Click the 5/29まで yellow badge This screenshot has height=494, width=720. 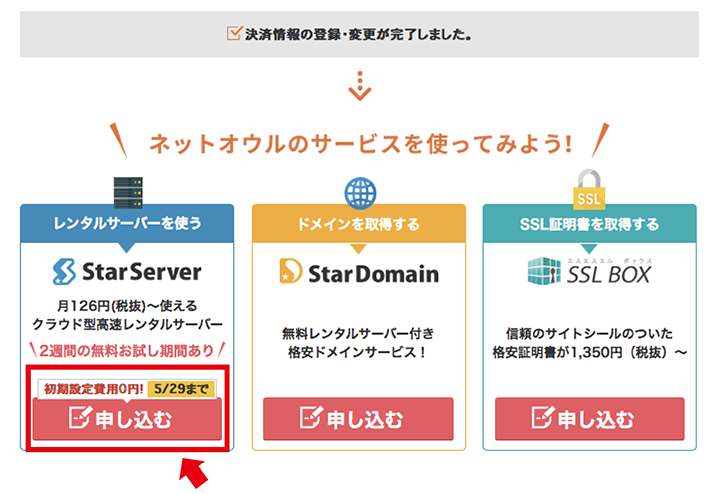coord(181,389)
